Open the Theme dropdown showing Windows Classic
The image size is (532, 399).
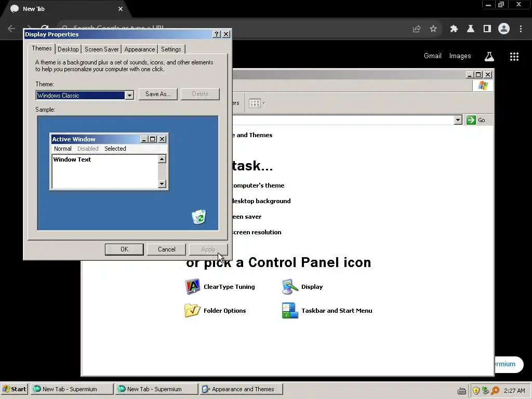(x=85, y=96)
